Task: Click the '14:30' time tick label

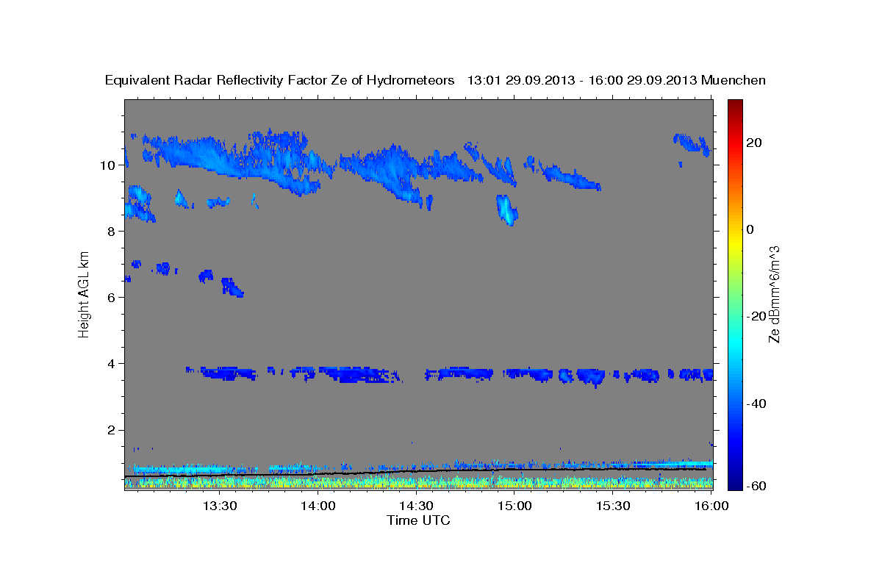Action: pos(416,506)
